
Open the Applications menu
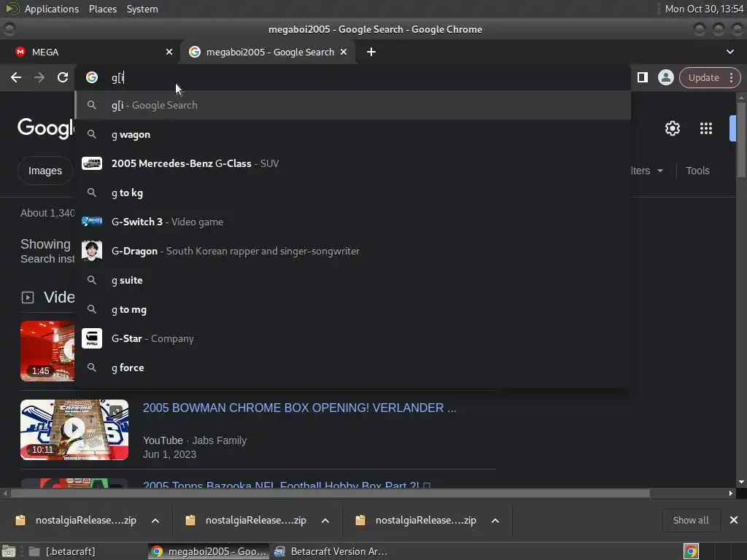52,9
